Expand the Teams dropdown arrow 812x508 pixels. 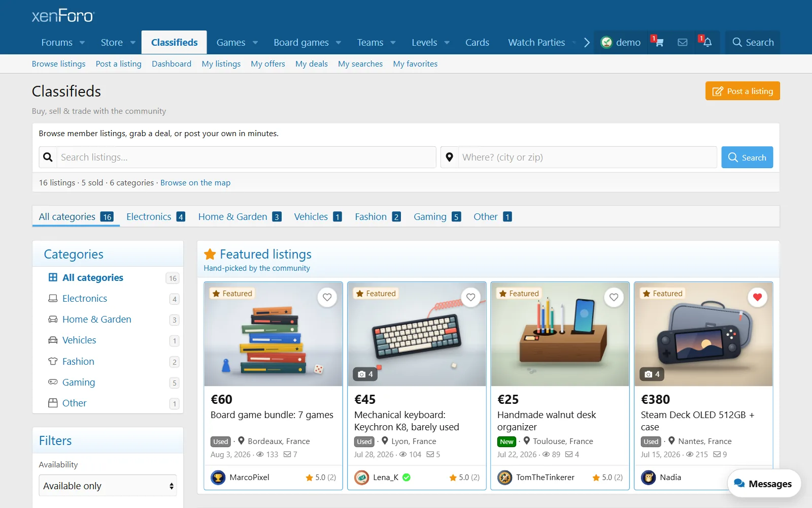(x=393, y=43)
